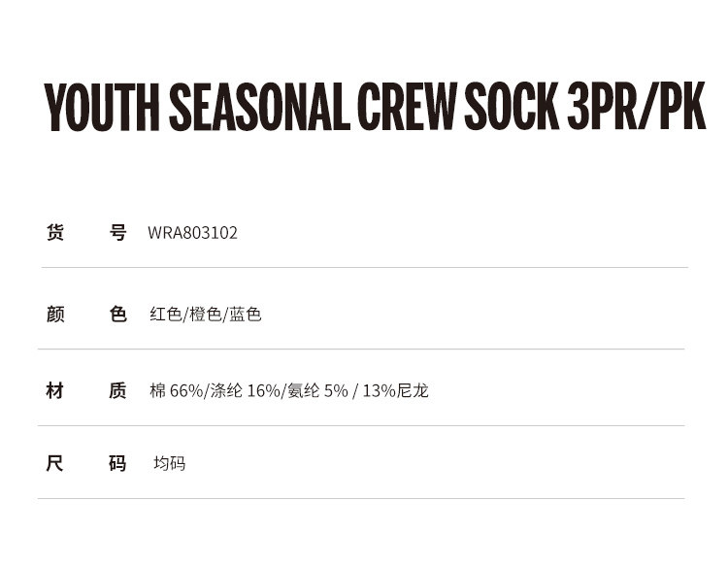The image size is (728, 566).
Task: Click the word SEASONAL in the heading
Action: click(x=259, y=109)
